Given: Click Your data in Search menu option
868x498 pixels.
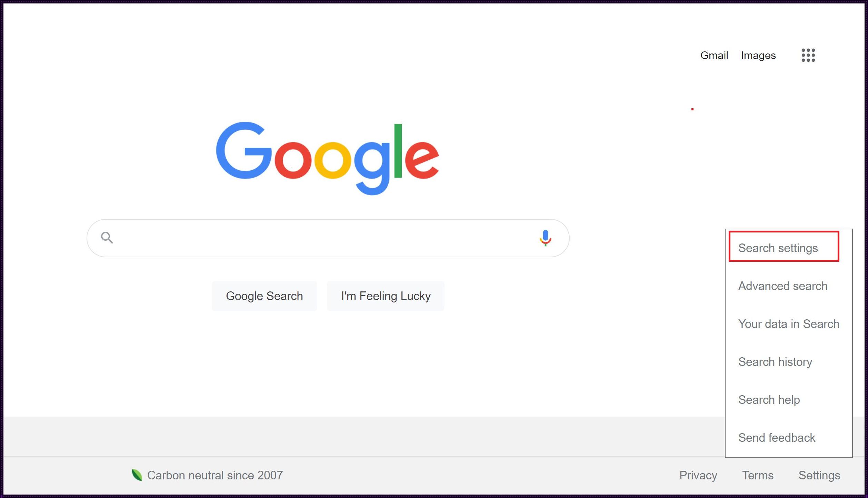Looking at the screenshot, I should (x=788, y=323).
